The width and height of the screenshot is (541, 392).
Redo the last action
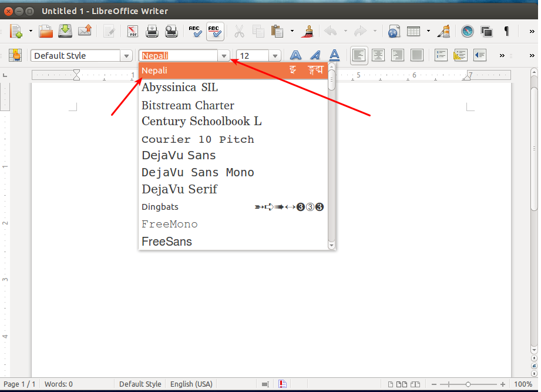[360, 31]
